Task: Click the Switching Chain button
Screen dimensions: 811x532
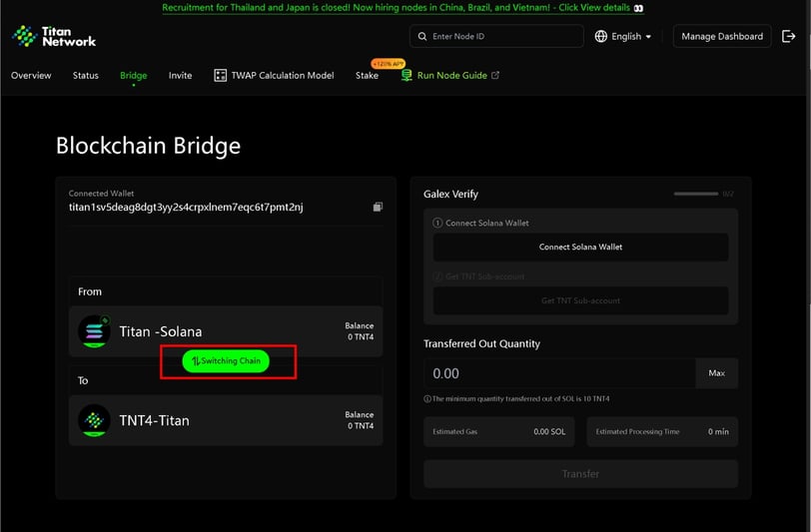Action: tap(226, 361)
